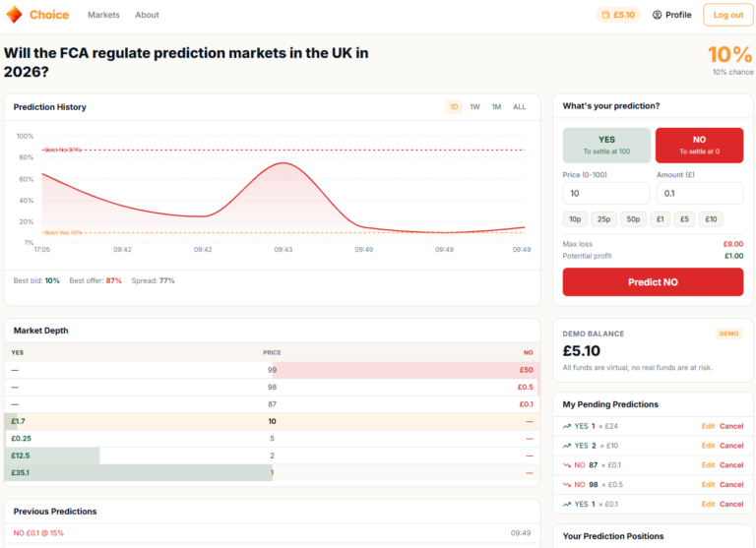
Task: Click the Profile user icon
Action: coord(657,15)
